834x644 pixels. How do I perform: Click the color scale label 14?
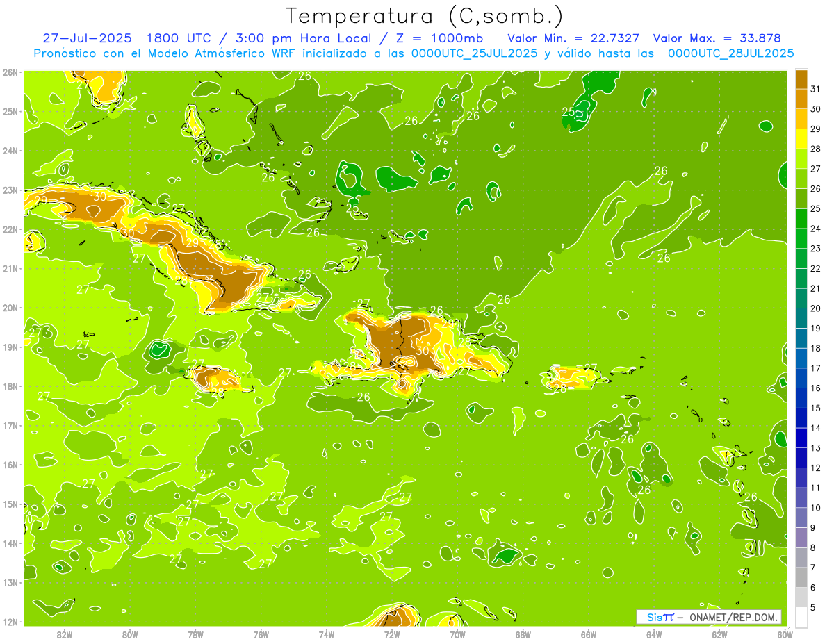(x=815, y=428)
